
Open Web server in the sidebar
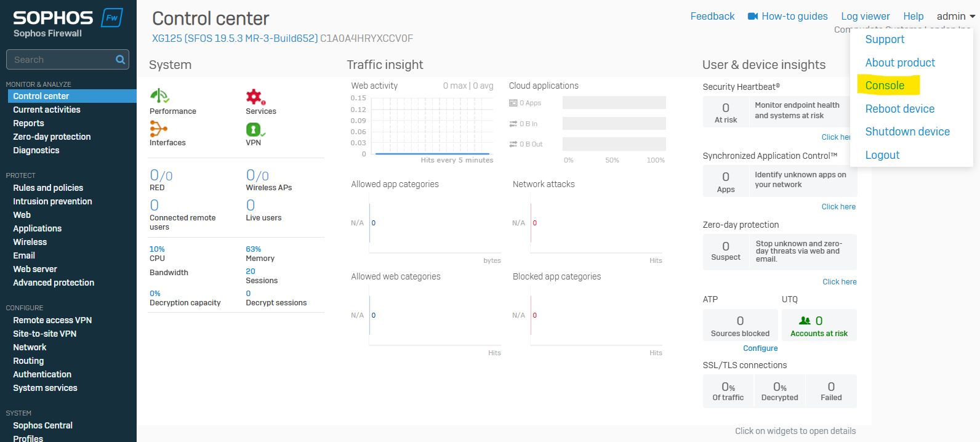pos(35,269)
